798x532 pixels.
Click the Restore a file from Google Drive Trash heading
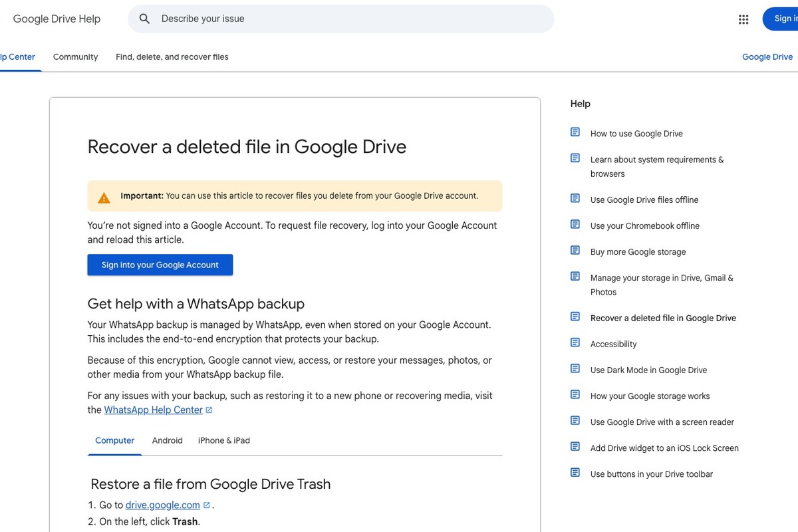211,484
